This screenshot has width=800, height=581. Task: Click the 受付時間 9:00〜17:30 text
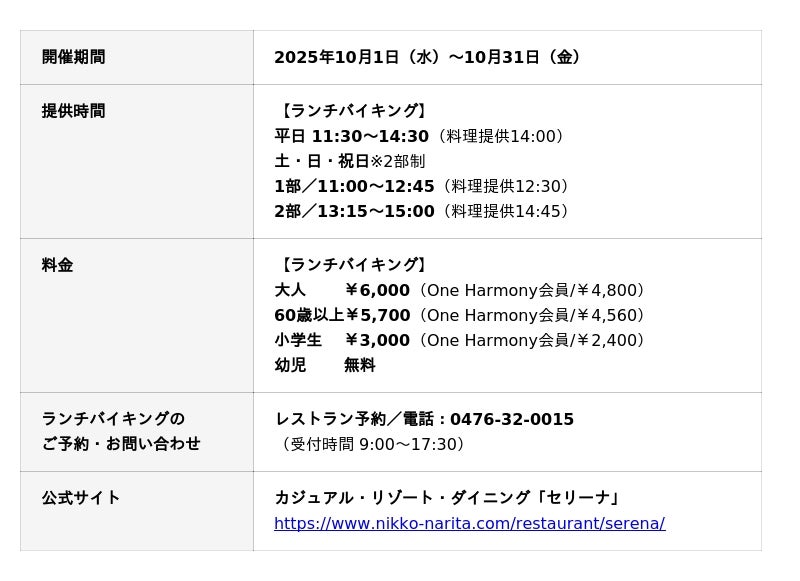(x=370, y=444)
